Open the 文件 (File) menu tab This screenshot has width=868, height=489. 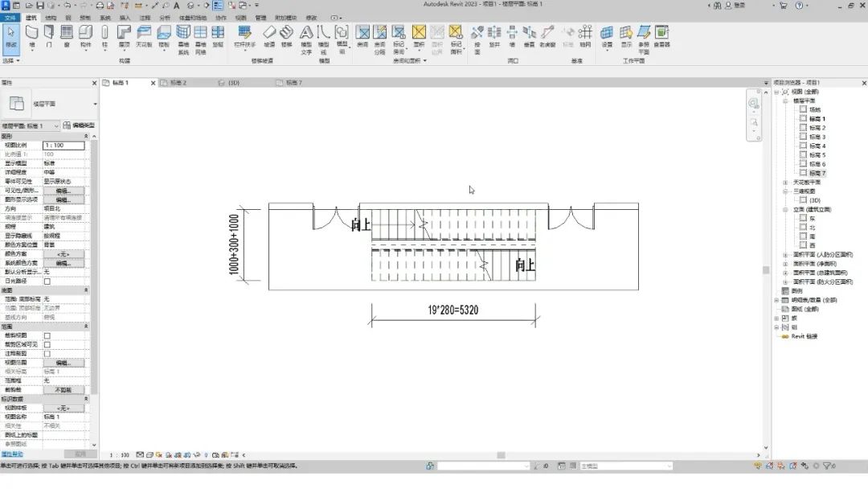tap(10, 18)
